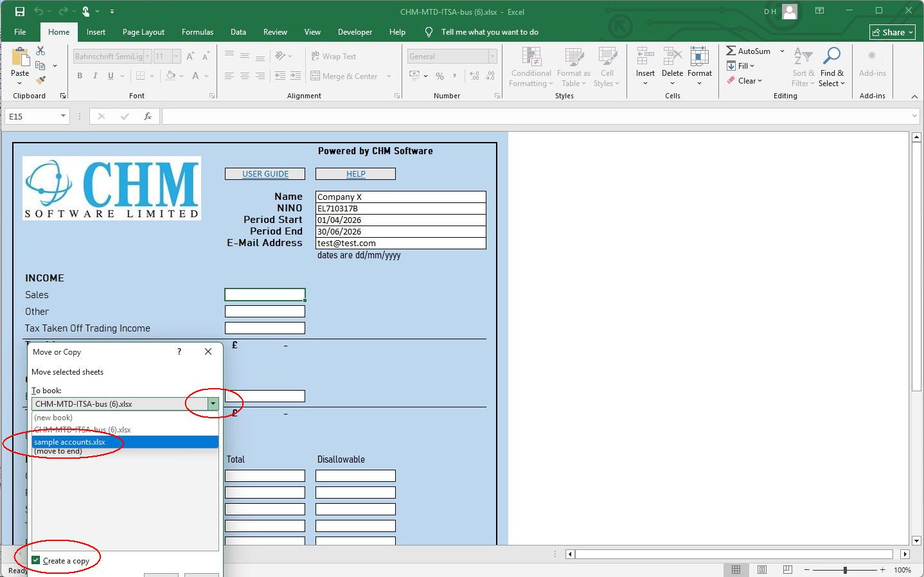
Task: Toggle Italic formatting
Action: click(x=95, y=76)
